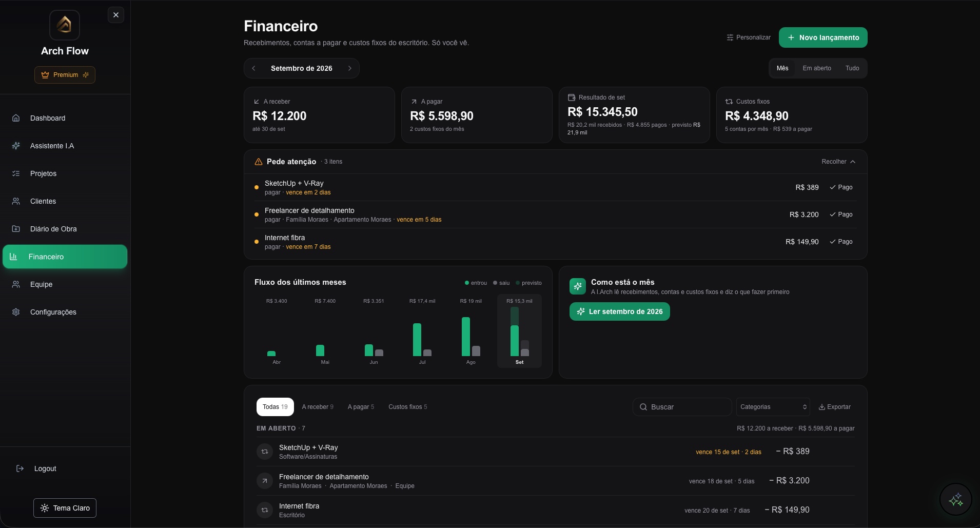Go to Dashboard in the sidebar
The height and width of the screenshot is (528, 980).
[65, 118]
